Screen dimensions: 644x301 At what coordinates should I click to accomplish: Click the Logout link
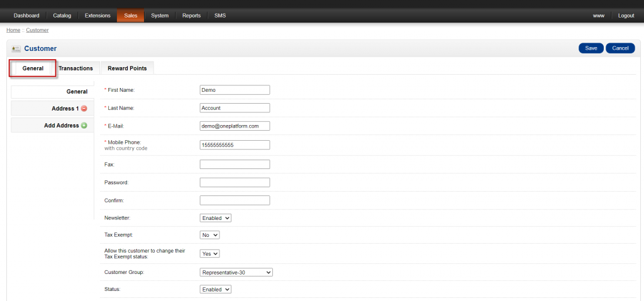tap(626, 16)
